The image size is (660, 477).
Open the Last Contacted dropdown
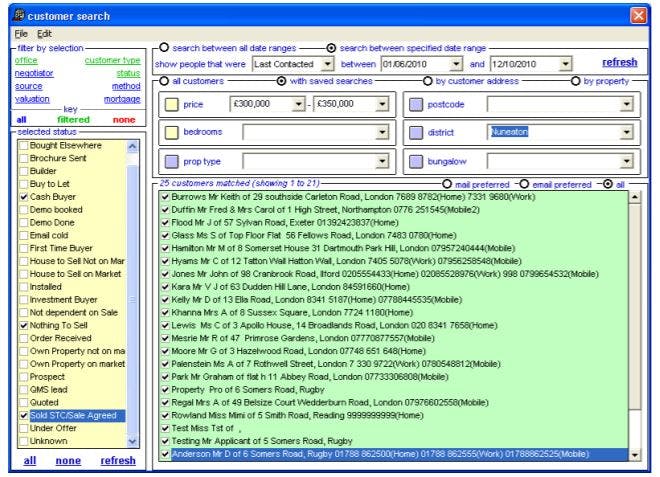pyautogui.click(x=327, y=64)
